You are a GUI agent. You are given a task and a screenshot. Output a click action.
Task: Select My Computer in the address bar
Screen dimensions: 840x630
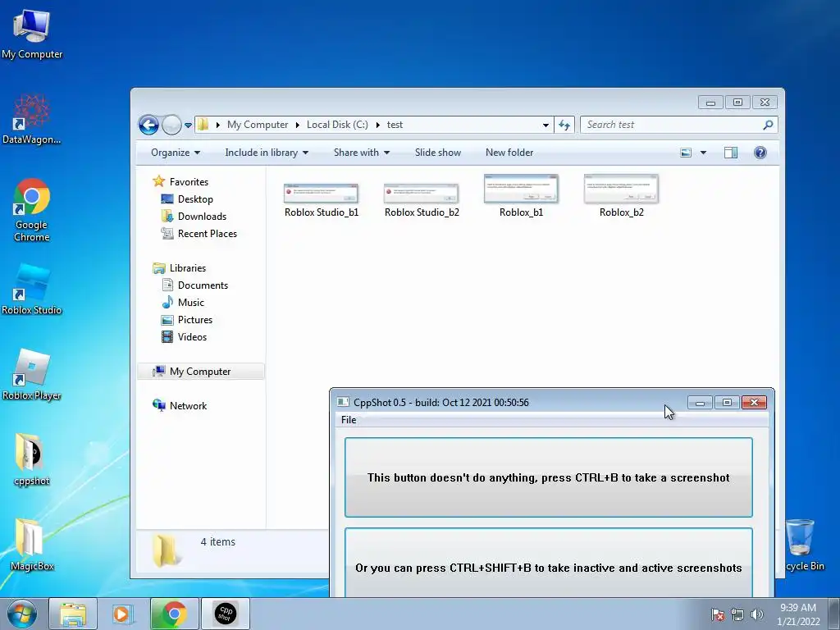click(258, 125)
